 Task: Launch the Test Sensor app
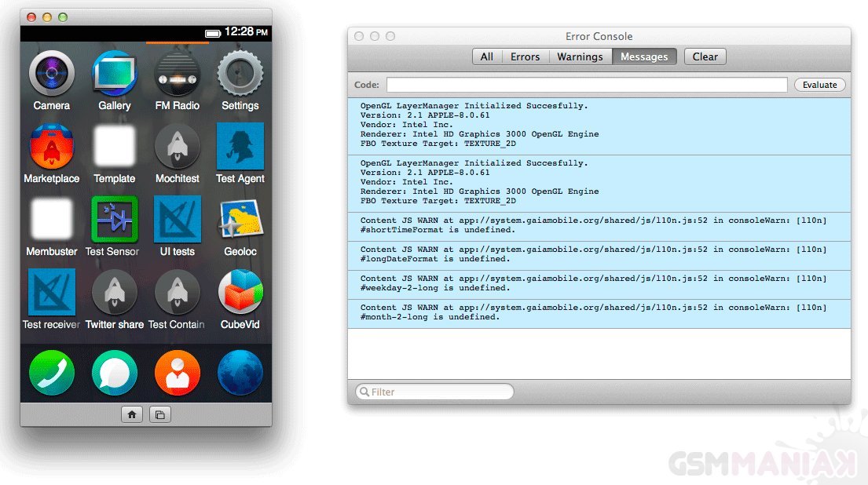(115, 219)
